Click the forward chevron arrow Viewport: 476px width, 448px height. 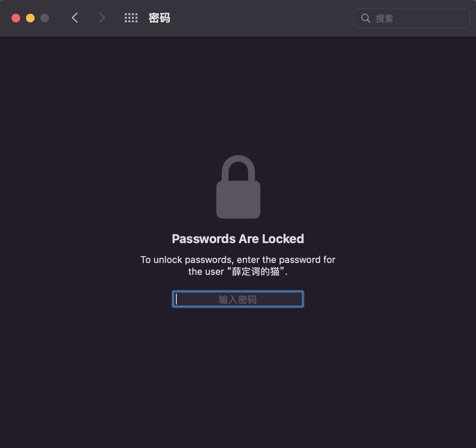(102, 18)
